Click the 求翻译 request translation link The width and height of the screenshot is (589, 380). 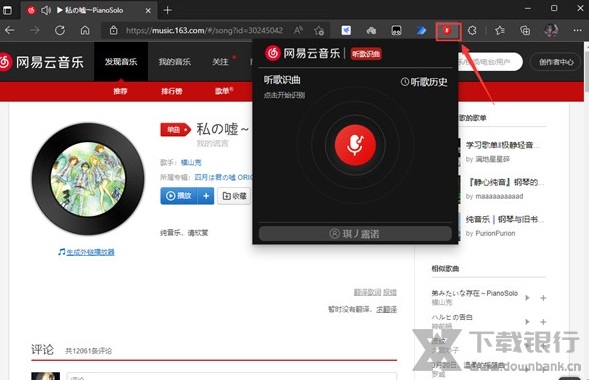387,309
